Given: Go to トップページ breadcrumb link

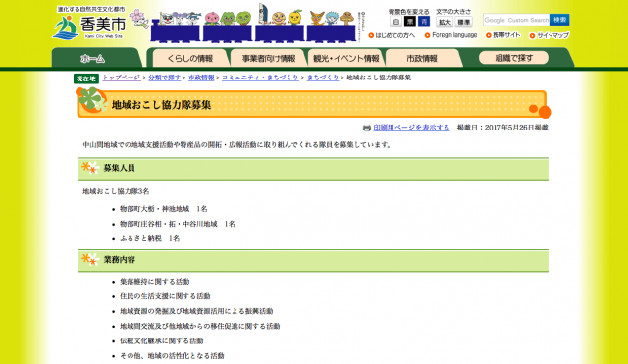Looking at the screenshot, I should point(122,78).
